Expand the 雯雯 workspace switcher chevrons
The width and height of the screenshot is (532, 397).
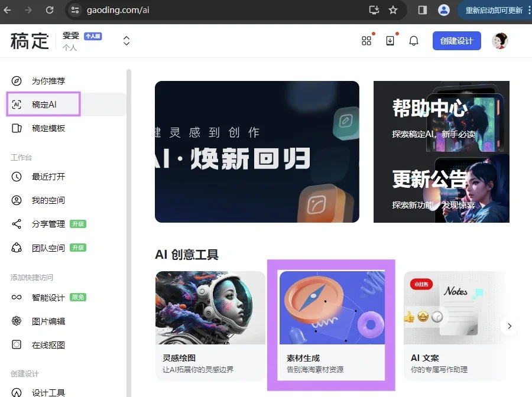coord(126,41)
